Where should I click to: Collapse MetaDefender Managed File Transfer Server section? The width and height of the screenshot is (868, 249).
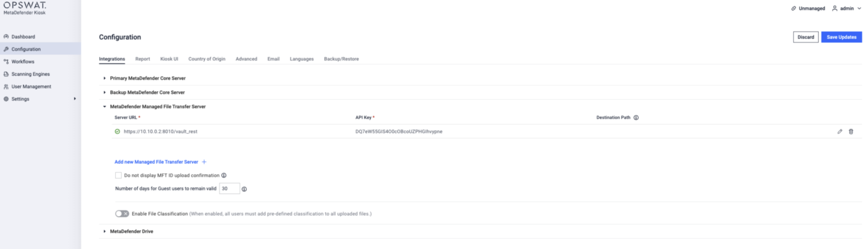coord(104,106)
